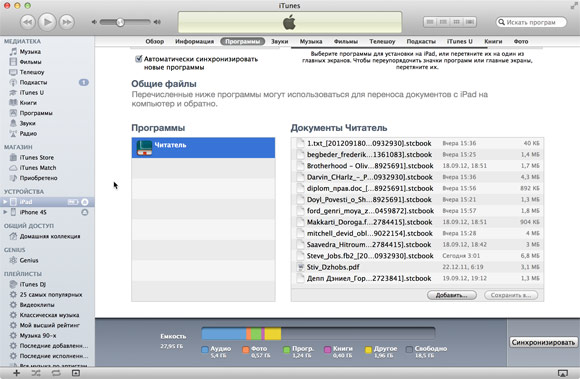Screen dimensions: 580x379
Task: Toggle repeat at bottom bar
Action: (x=56, y=373)
